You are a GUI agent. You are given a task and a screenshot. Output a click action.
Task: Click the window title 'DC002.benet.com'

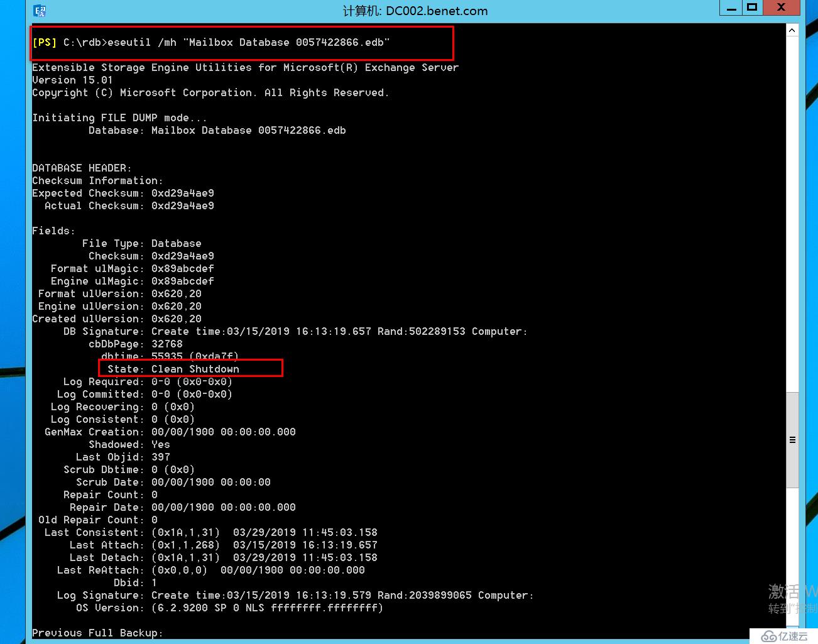point(415,11)
